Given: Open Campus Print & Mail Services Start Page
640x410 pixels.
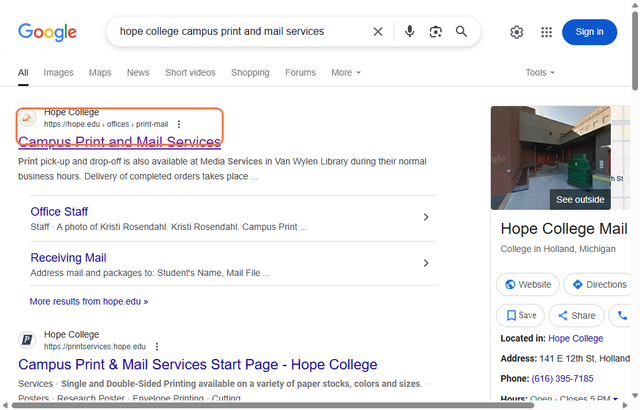Looking at the screenshot, I should click(198, 364).
